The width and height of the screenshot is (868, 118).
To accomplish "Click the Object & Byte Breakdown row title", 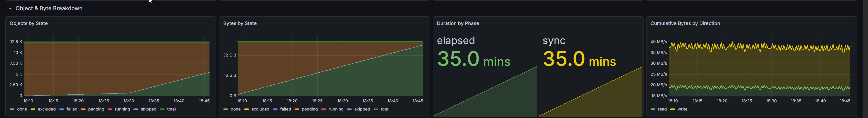I will click(49, 8).
